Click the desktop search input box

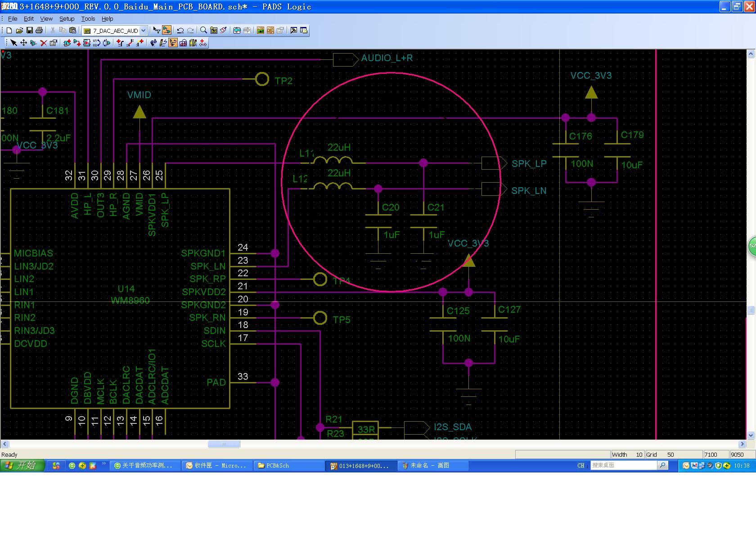coord(624,466)
